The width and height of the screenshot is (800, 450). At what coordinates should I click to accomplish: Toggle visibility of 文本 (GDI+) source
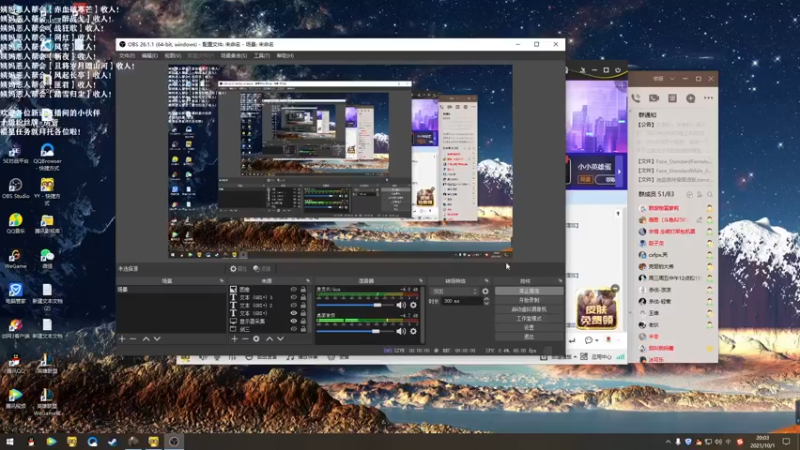pos(293,313)
